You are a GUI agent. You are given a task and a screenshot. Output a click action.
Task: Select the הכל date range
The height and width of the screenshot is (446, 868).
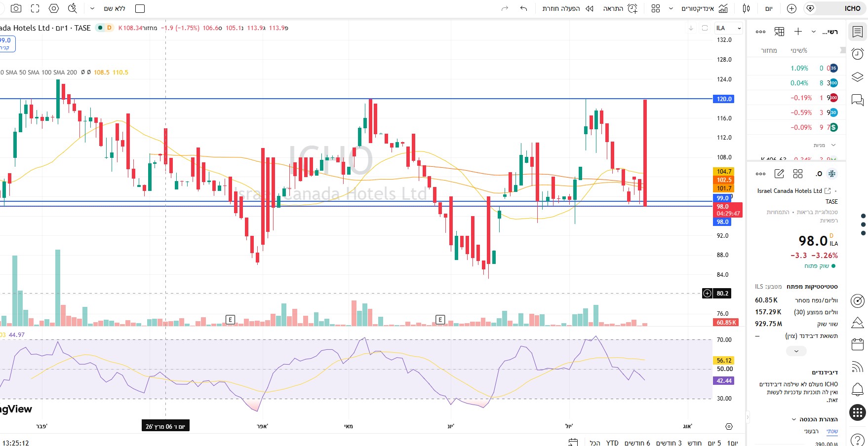(x=595, y=443)
